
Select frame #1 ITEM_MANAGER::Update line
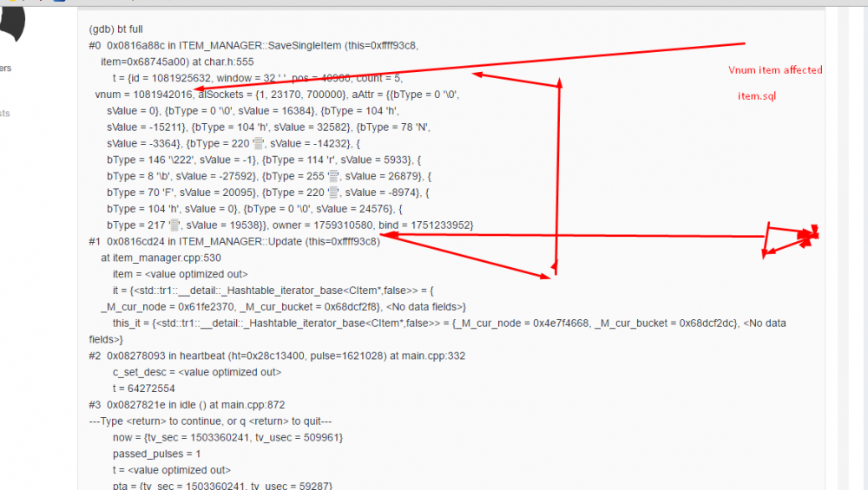234,242
